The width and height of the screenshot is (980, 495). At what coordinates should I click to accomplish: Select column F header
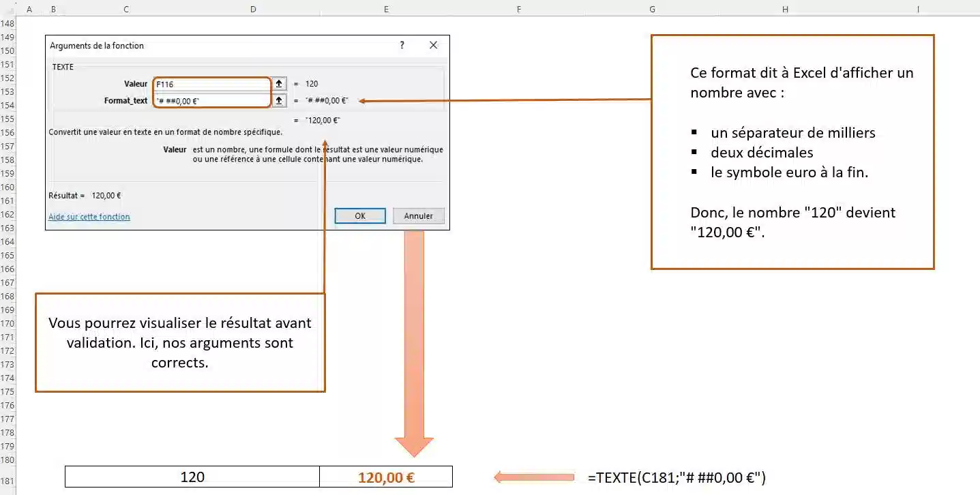tap(519, 9)
